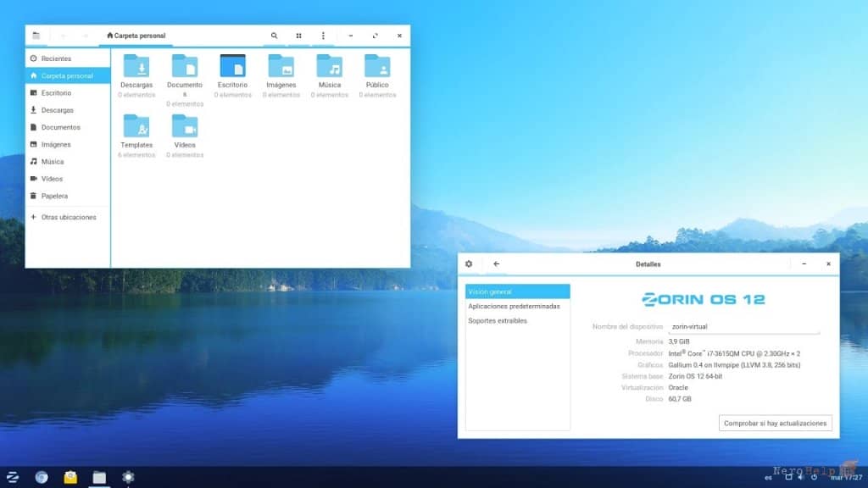Maximize the file manager window
The width and height of the screenshot is (868, 488).
[x=375, y=36]
